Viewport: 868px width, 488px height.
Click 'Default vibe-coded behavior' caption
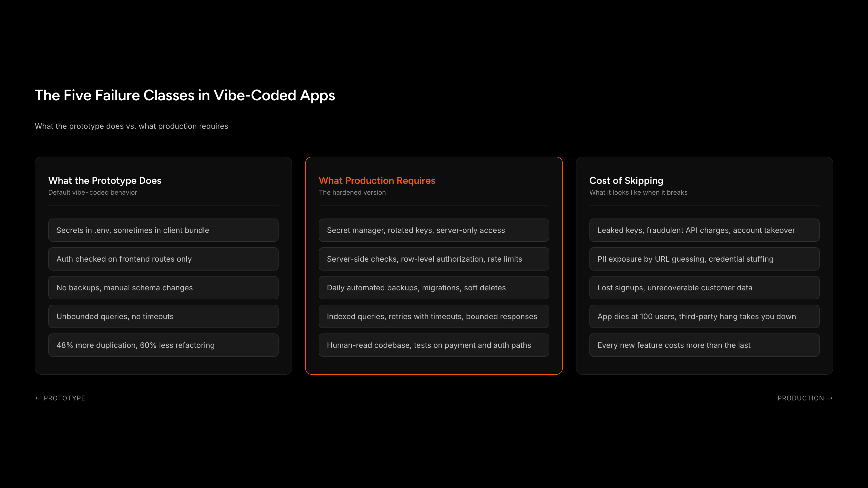93,192
